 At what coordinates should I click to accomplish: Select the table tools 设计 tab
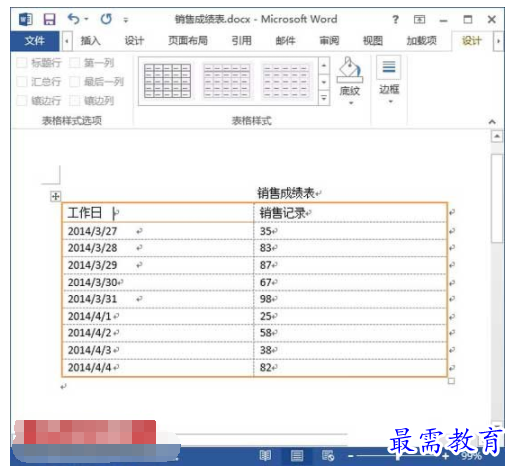471,41
